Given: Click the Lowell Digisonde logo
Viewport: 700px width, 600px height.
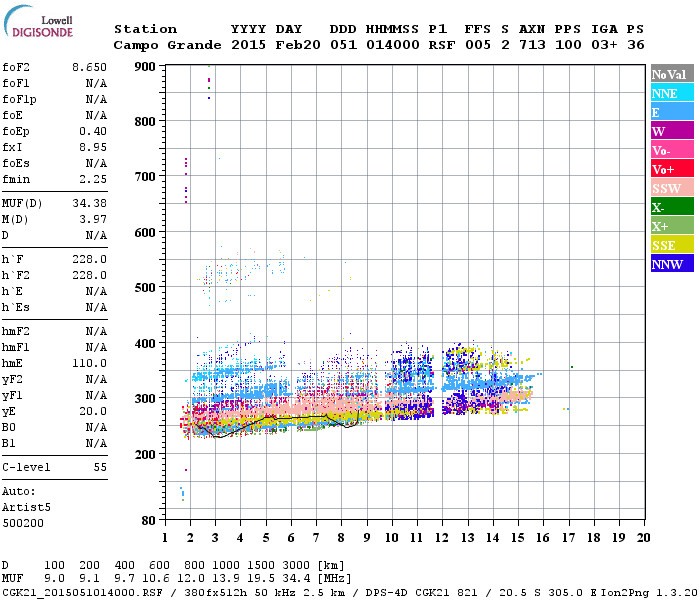Looking at the screenshot, I should click(38, 22).
